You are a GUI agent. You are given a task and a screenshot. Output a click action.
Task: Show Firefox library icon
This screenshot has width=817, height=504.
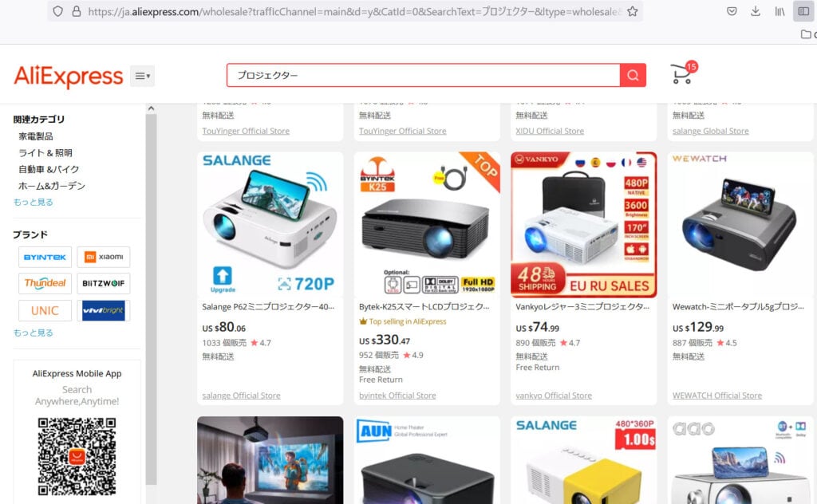pyautogui.click(x=780, y=11)
